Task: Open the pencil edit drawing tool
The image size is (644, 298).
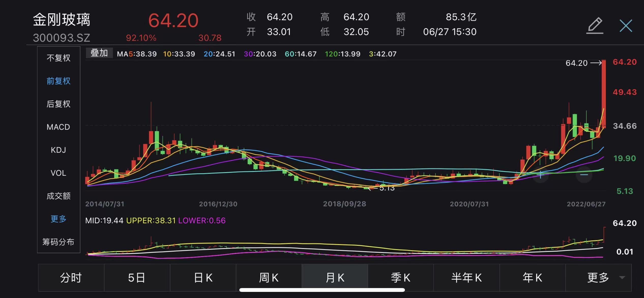Action: pyautogui.click(x=595, y=25)
